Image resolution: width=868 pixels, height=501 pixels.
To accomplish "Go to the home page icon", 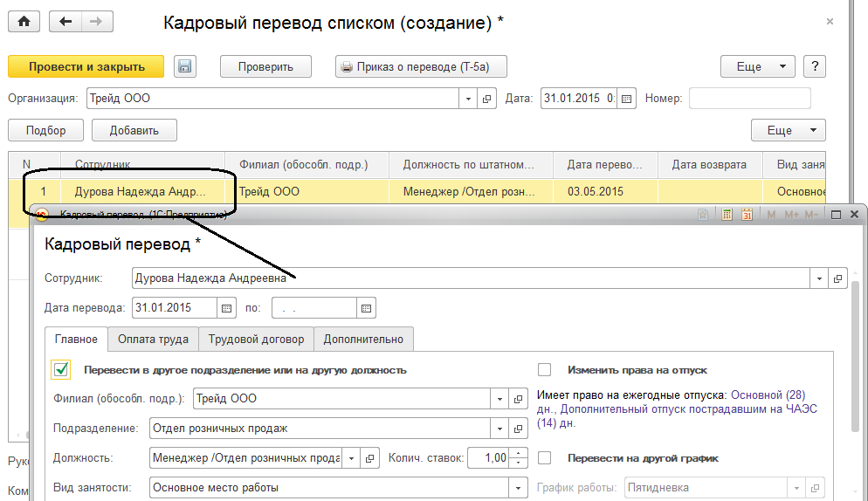I will 24,22.
